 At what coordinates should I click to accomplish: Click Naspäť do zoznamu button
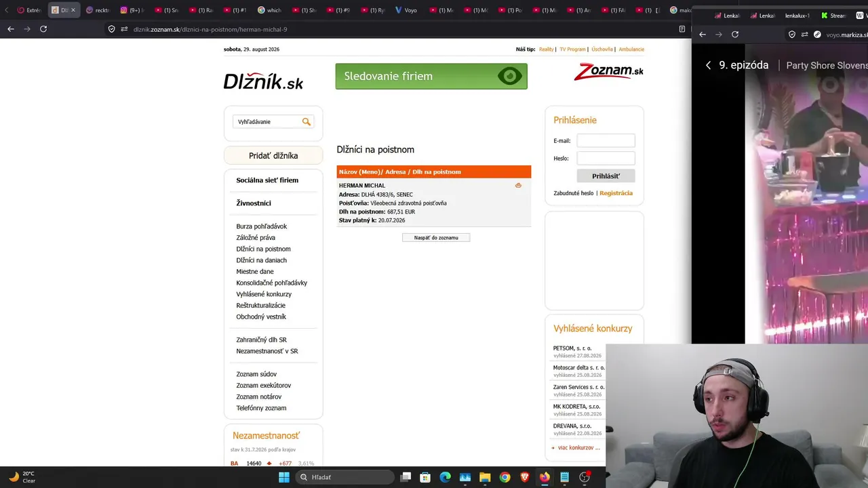click(436, 237)
